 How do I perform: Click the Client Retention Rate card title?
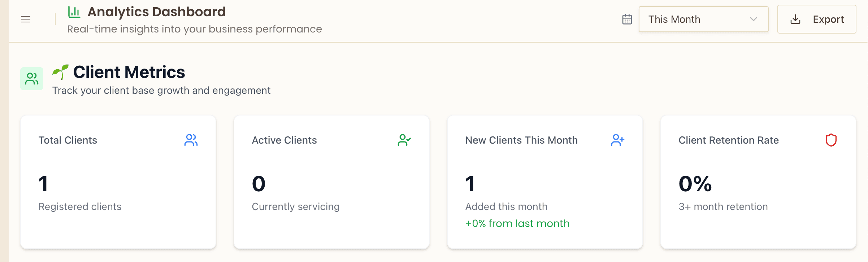pos(728,140)
